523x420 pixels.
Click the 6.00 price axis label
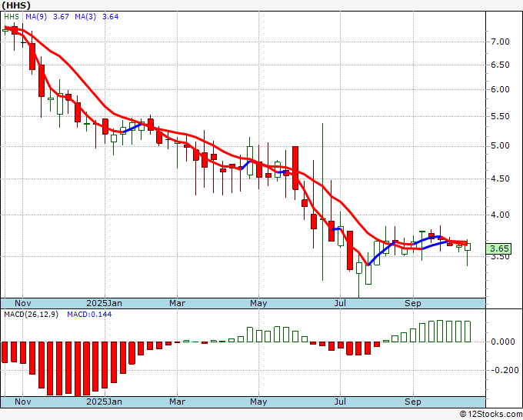(500, 89)
